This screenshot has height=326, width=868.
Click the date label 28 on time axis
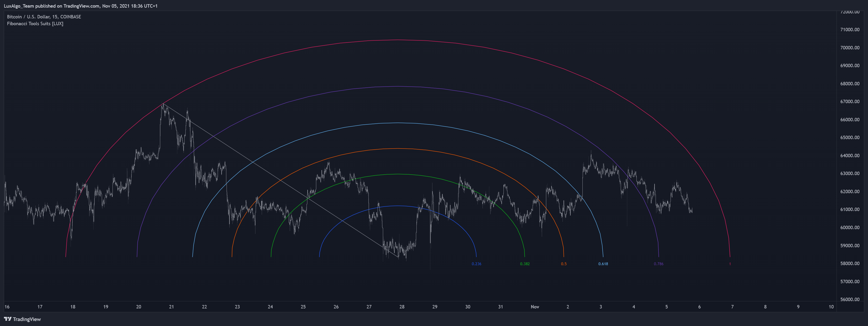point(402,307)
